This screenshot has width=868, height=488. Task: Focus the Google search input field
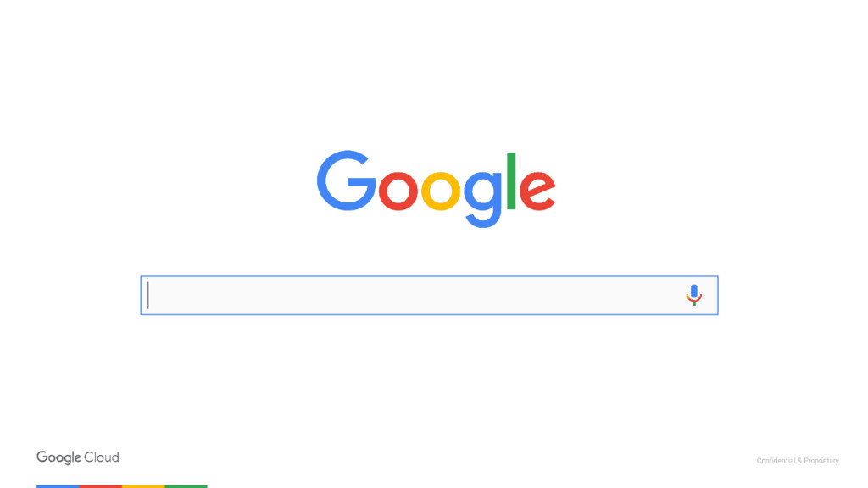429,296
